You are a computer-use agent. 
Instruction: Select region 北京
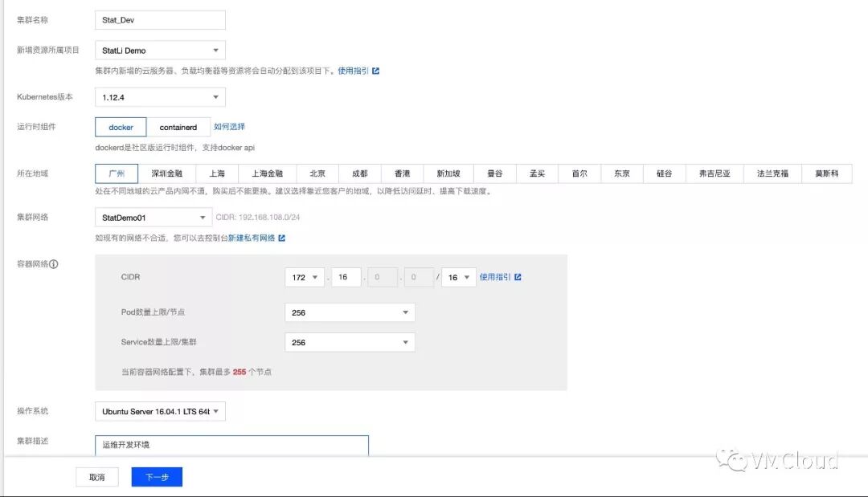click(x=317, y=173)
